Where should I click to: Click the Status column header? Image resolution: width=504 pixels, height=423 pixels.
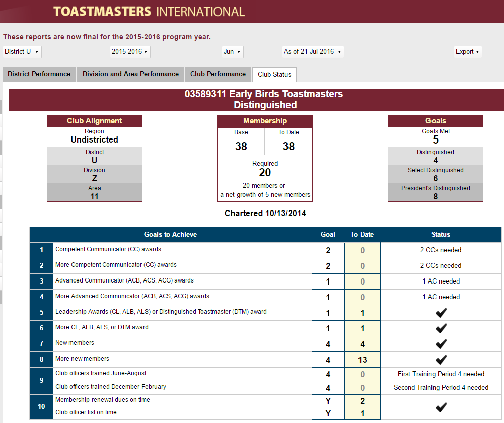(441, 234)
